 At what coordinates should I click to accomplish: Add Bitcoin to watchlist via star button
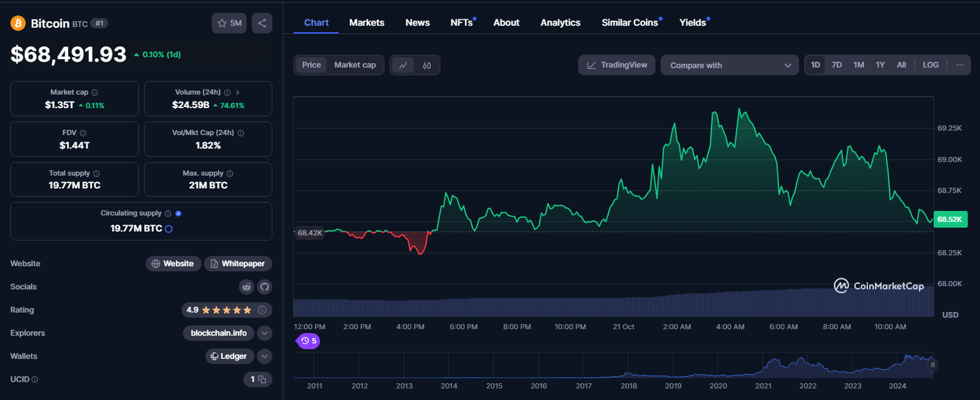tap(229, 23)
